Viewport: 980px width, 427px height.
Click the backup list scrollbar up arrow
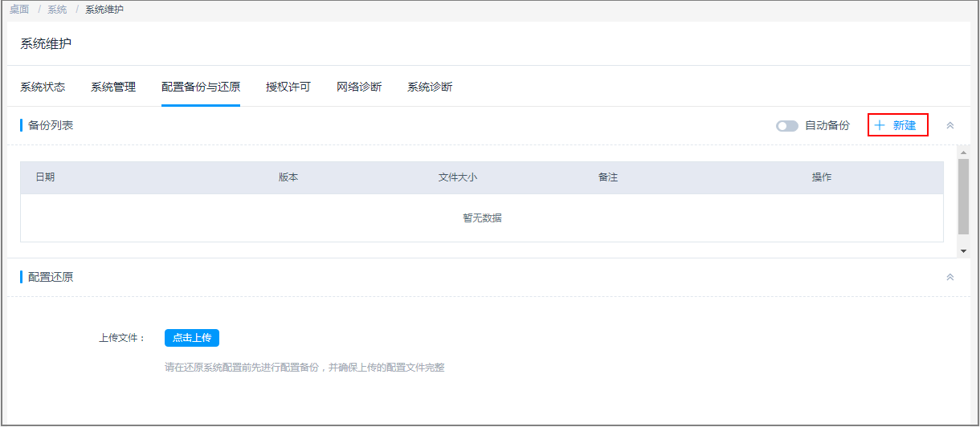click(x=964, y=152)
